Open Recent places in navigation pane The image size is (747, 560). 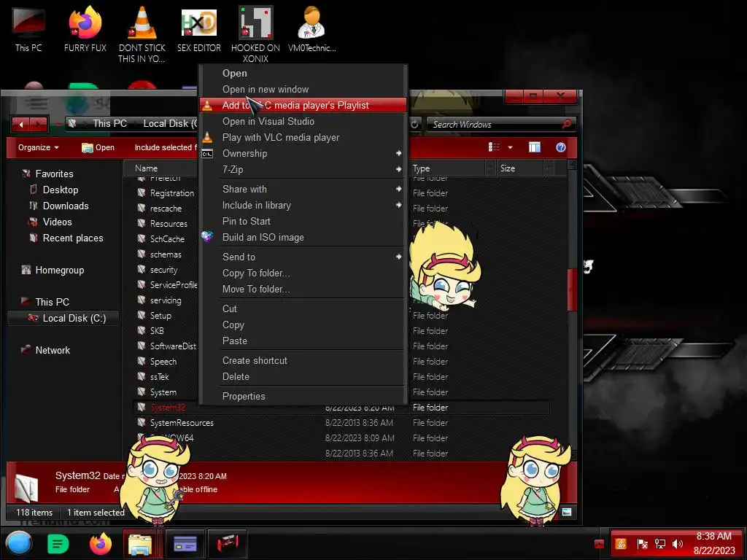point(72,238)
